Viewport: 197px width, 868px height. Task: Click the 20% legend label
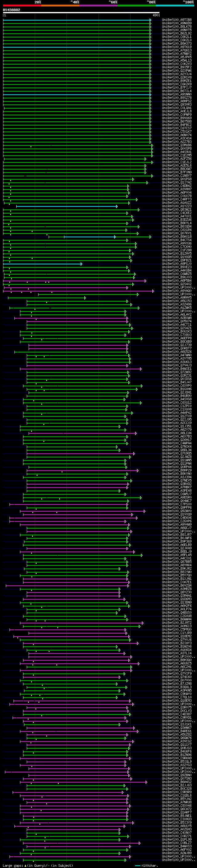[38, 2]
